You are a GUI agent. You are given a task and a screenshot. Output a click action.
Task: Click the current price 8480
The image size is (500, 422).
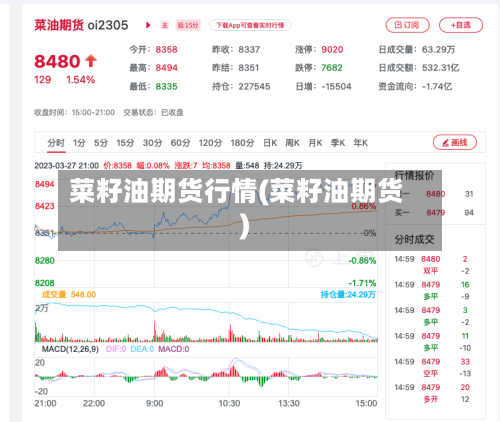57,61
